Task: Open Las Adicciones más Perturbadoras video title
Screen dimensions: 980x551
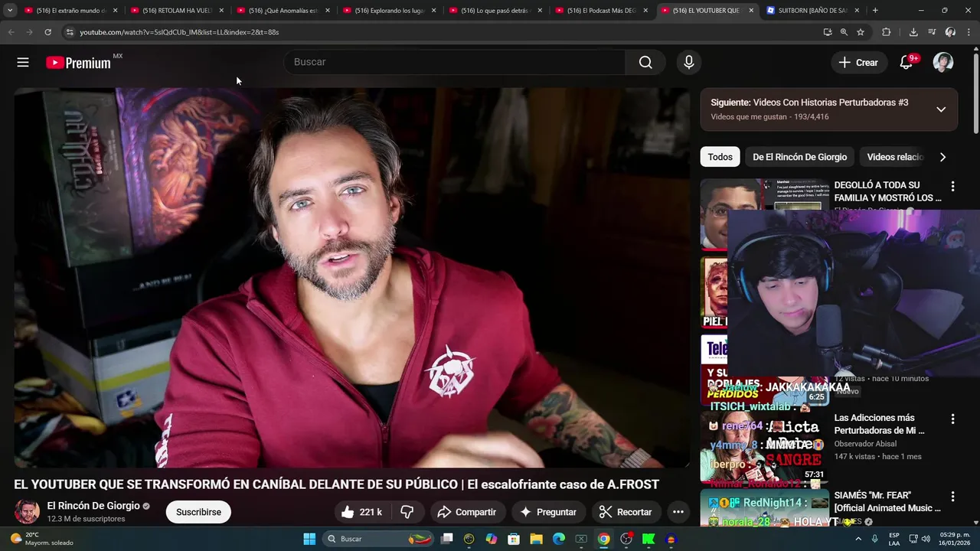Action: [x=879, y=424]
